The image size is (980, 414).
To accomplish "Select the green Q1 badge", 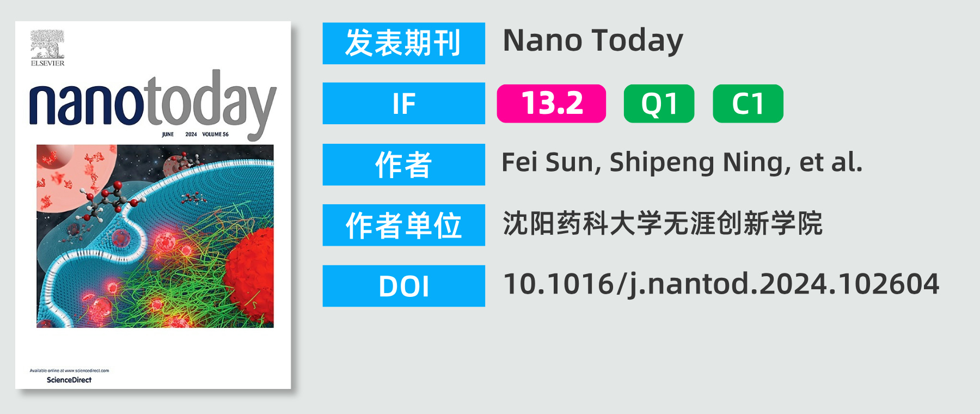I will pyautogui.click(x=659, y=103).
